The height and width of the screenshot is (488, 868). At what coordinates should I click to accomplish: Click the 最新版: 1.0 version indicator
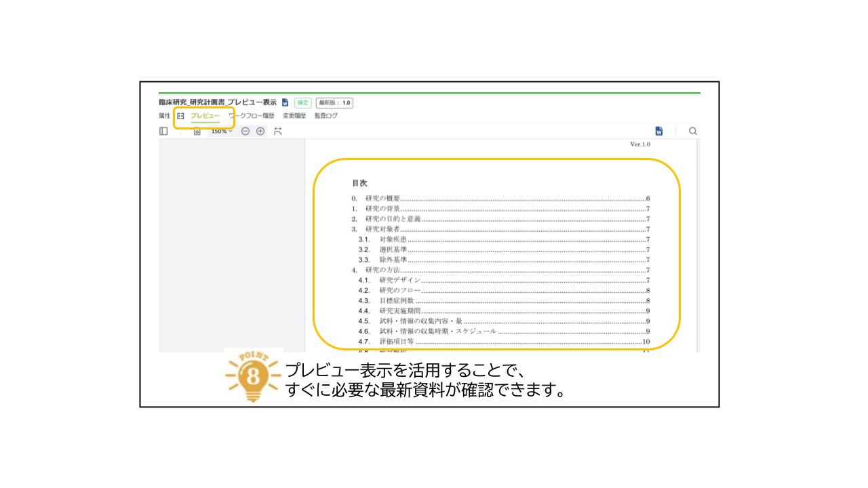pos(336,102)
